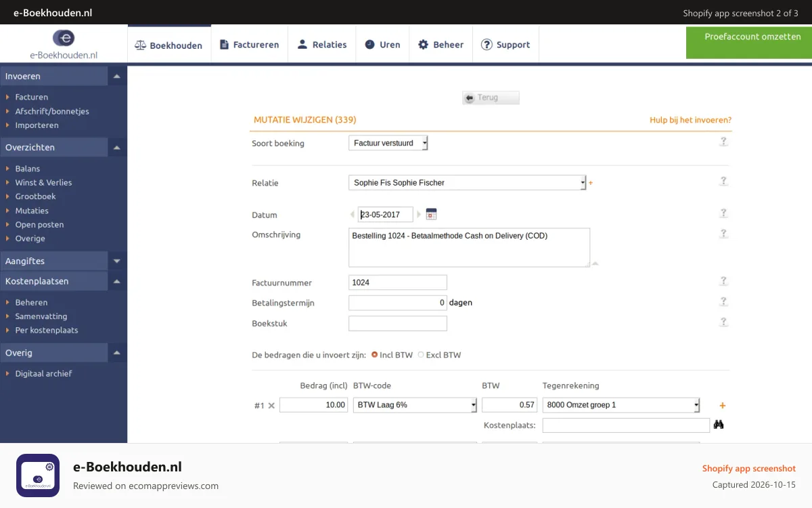Screen dimensions: 812x508
Task: Open Soort boeking dropdown
Action: pyautogui.click(x=388, y=143)
